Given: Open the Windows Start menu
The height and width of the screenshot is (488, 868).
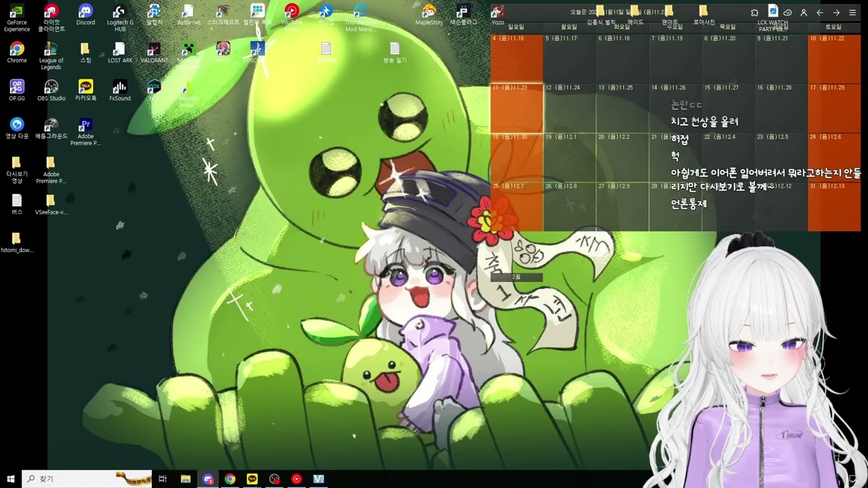Looking at the screenshot, I should [11, 479].
